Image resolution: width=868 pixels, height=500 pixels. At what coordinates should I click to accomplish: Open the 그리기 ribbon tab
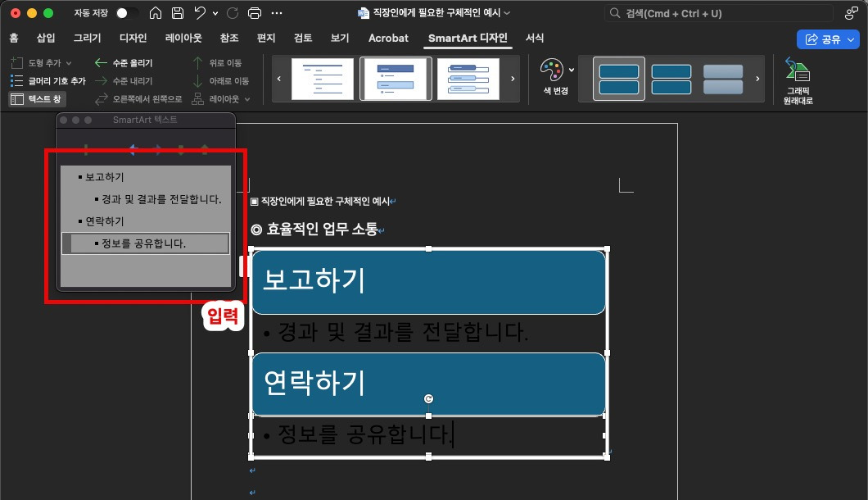pos(88,38)
